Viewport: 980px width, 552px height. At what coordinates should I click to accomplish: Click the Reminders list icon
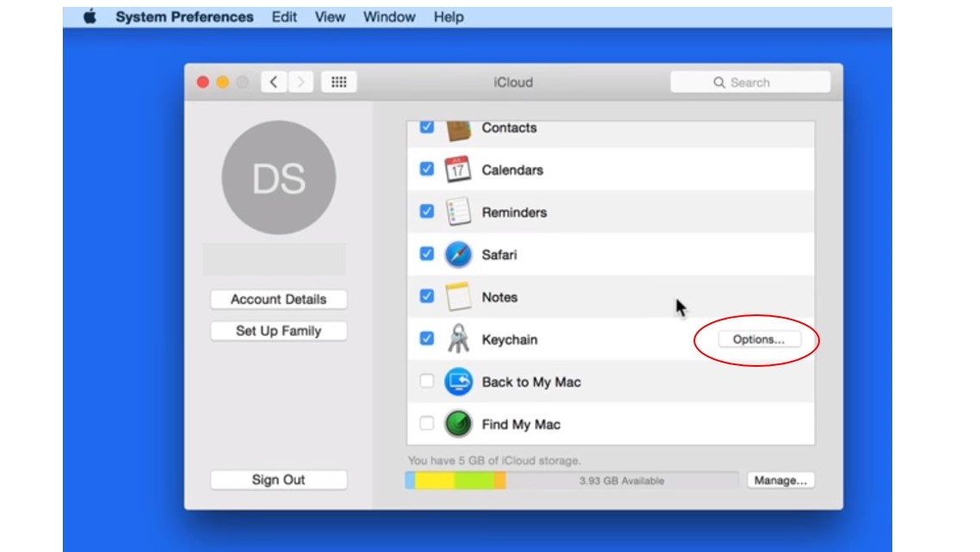click(x=458, y=212)
